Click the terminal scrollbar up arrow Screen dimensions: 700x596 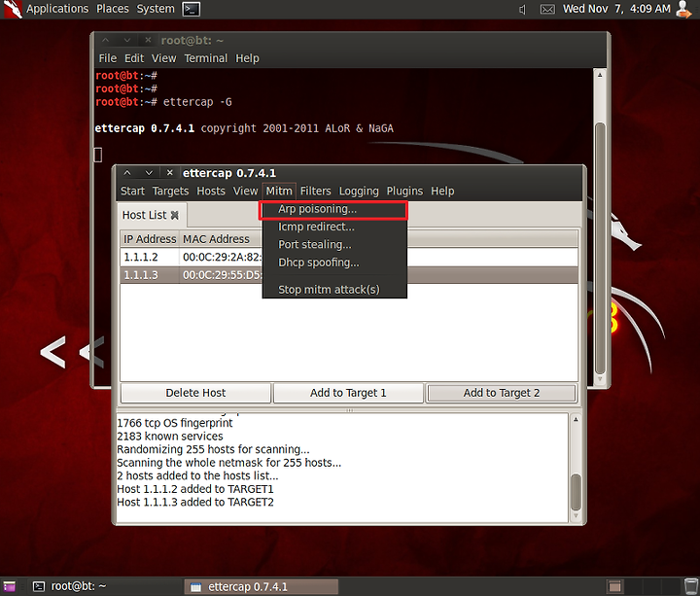[600, 75]
